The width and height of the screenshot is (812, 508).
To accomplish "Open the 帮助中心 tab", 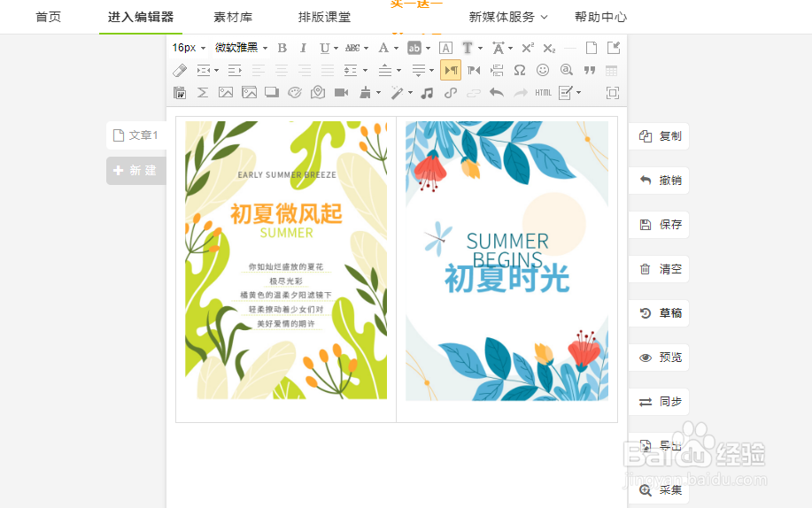I will tap(600, 17).
